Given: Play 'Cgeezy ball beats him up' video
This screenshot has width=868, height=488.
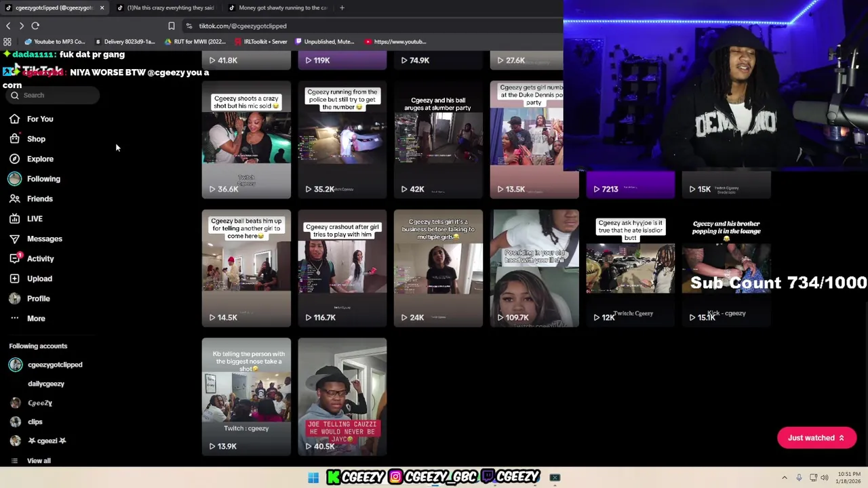Looking at the screenshot, I should pos(246,268).
